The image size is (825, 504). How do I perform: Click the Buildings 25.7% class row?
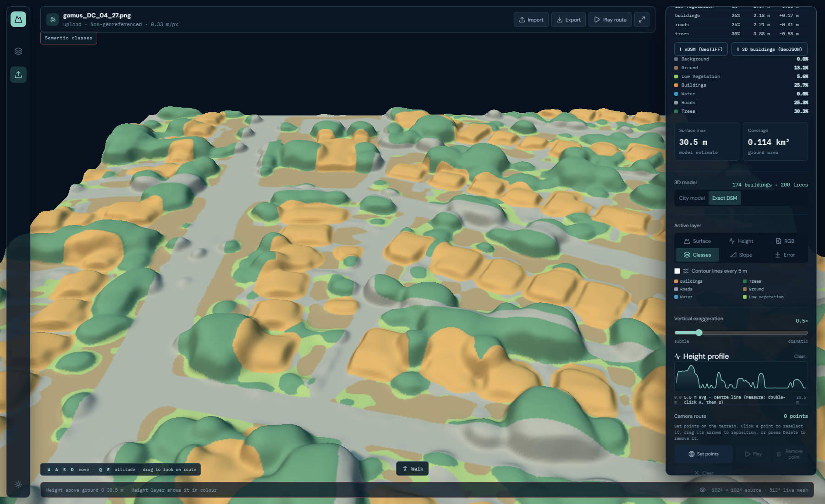click(741, 85)
